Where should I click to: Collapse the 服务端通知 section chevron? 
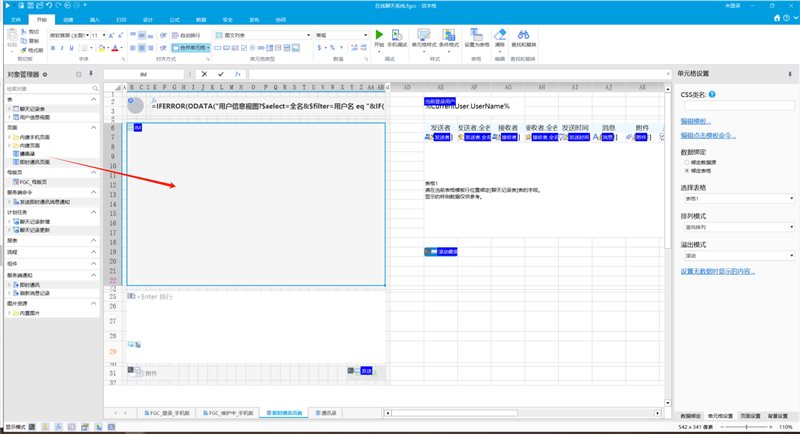pyautogui.click(x=93, y=275)
